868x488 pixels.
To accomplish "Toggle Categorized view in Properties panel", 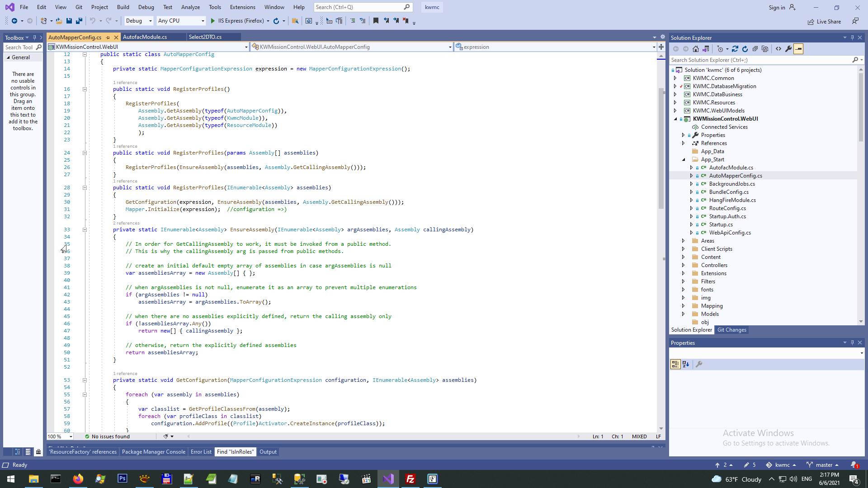I will pos(675,364).
